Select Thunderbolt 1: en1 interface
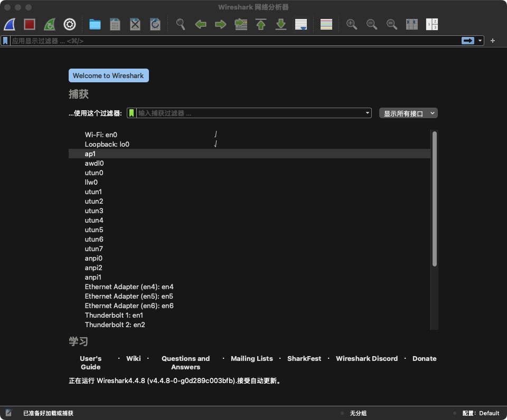The image size is (507, 420). (x=249, y=316)
